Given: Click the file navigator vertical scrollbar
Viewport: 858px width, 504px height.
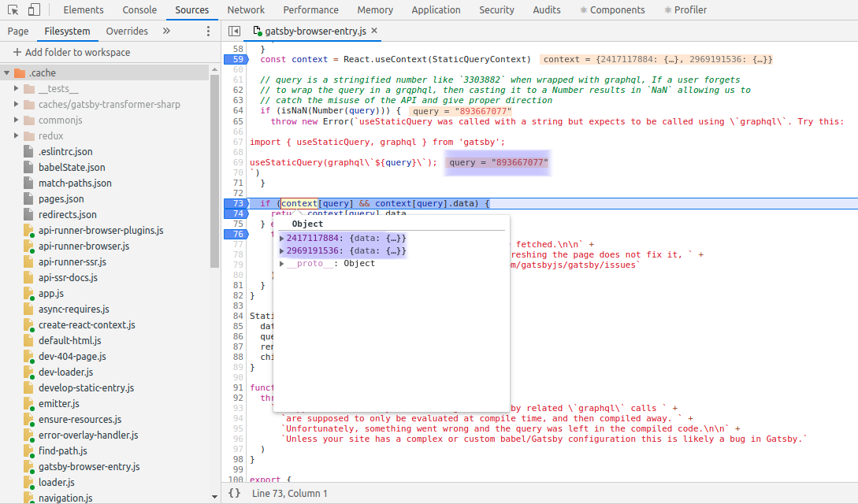Looking at the screenshot, I should (x=214, y=173).
